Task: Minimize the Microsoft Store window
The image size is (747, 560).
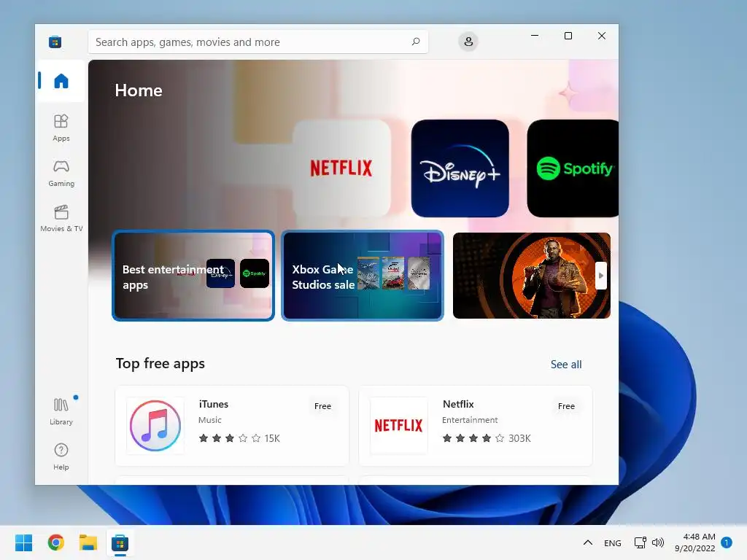Action: tap(535, 36)
